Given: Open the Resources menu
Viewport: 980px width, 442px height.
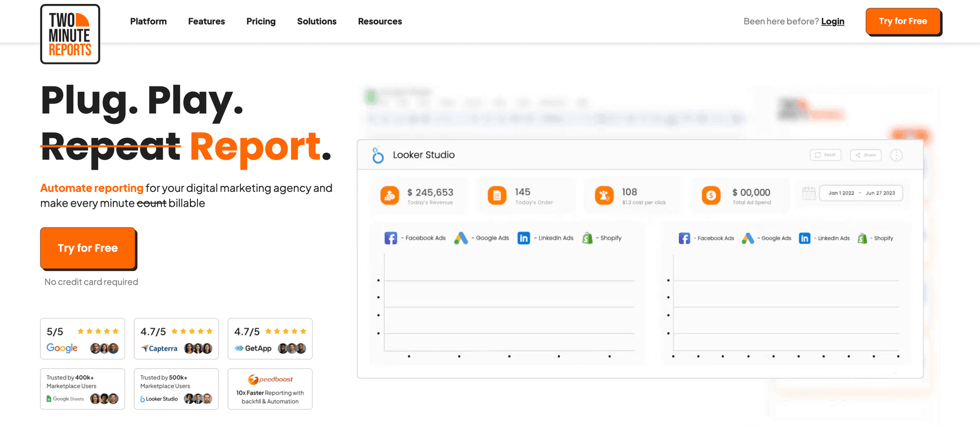Looking at the screenshot, I should [x=380, y=21].
